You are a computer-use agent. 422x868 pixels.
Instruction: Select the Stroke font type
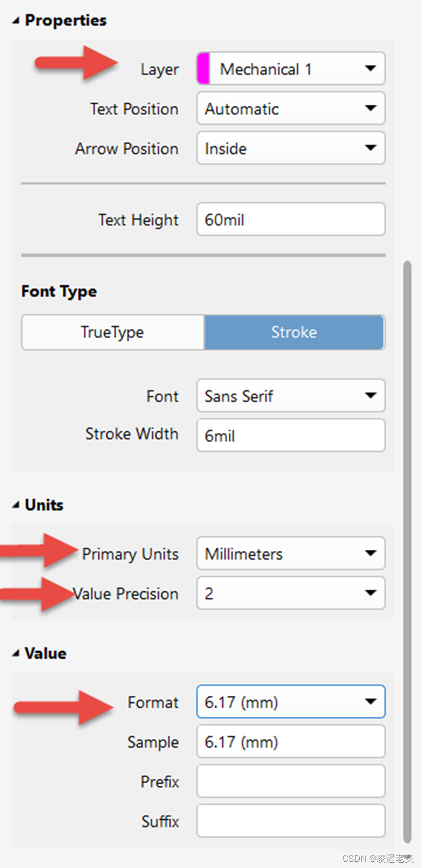tap(294, 332)
